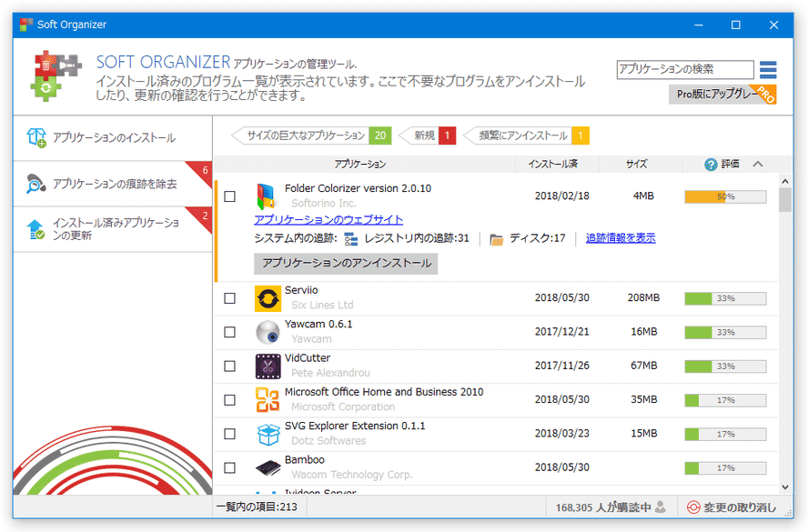Screen dimensions: 808x532
Task: Click the Bamboo tablet icon
Action: 268,467
